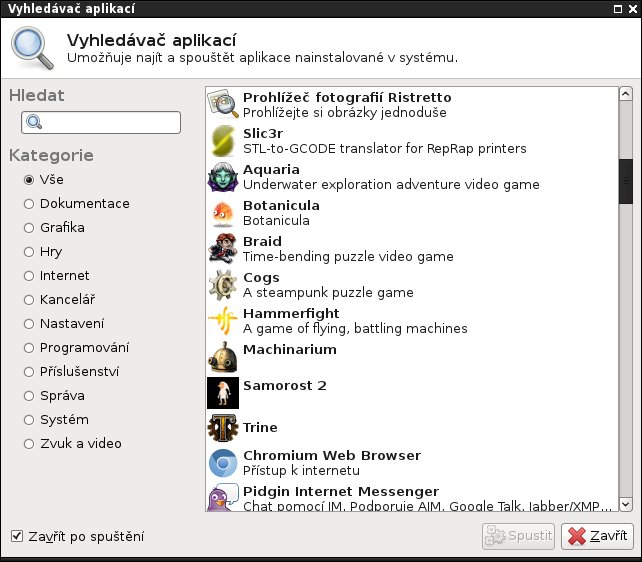Click the 'Přístup k internetu' description
Viewport: 642px width, 562px height.
(x=302, y=471)
